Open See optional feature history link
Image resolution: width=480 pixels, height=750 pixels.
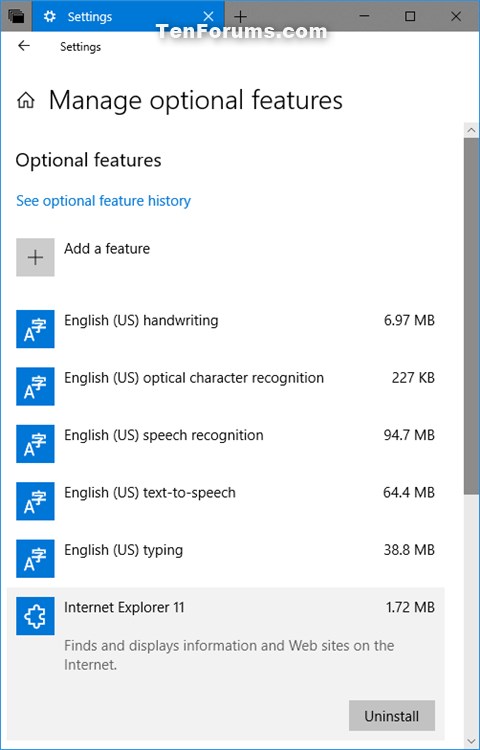[x=103, y=200]
